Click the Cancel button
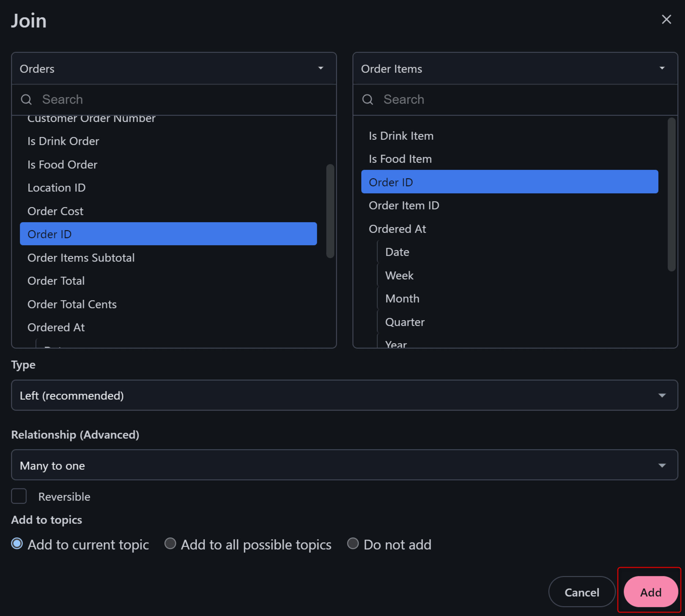685x616 pixels. [x=582, y=592]
